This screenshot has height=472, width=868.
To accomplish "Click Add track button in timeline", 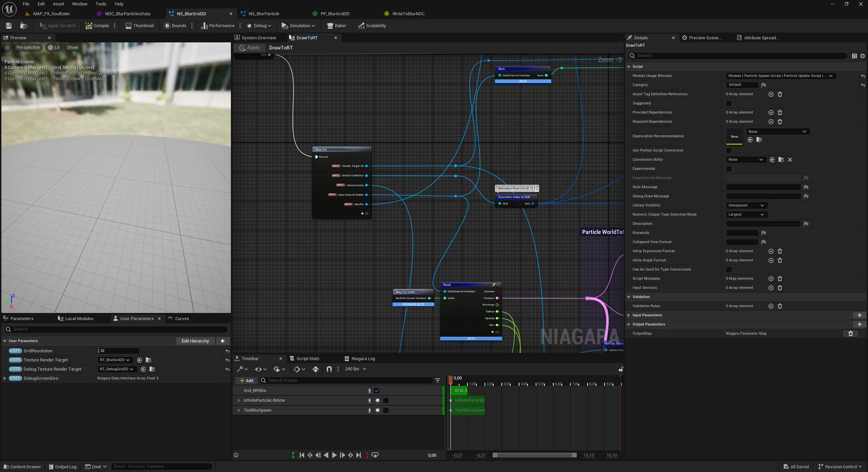I will point(246,381).
